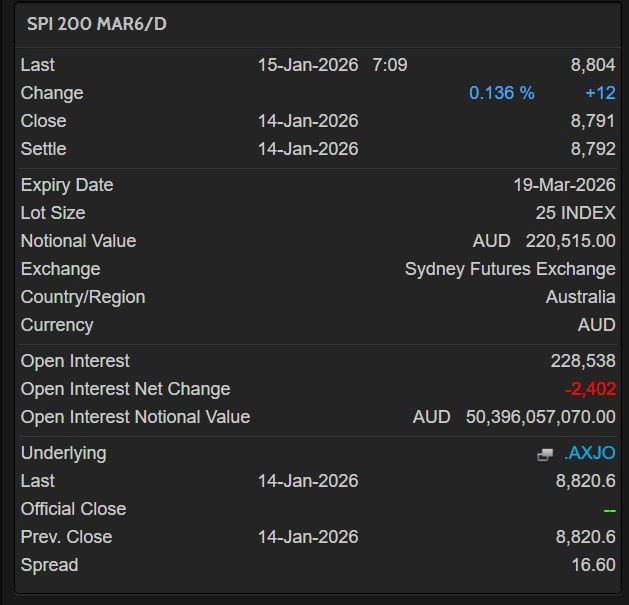Click the Australia country value

tap(580, 297)
